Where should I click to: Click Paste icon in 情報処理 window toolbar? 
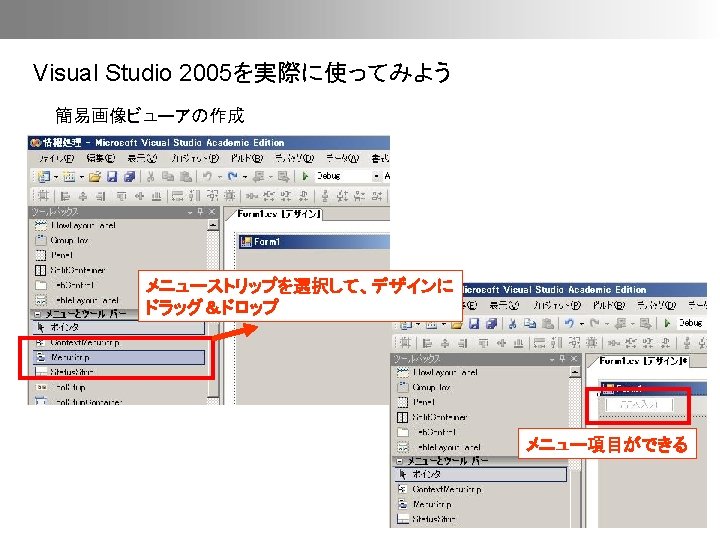186,176
